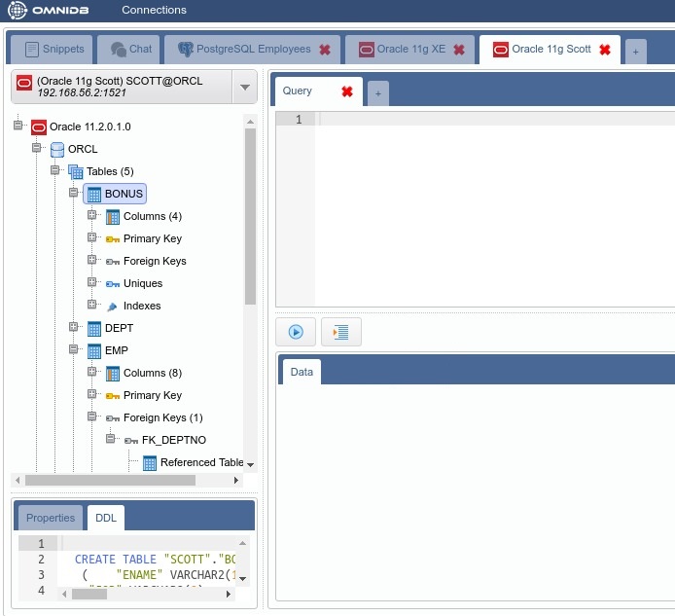Screen dimensions: 675x616
Task: Switch to the Snippets tab
Action: pos(54,49)
